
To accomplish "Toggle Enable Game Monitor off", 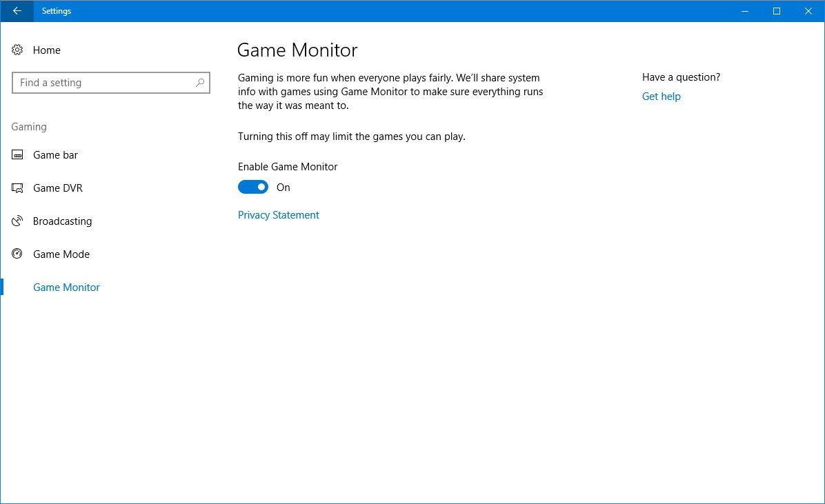I will click(252, 187).
